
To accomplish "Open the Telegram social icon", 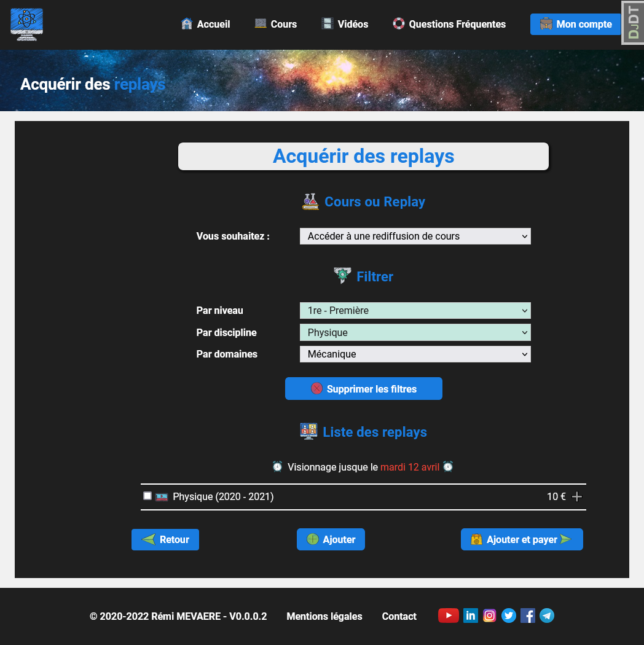I will click(x=547, y=616).
